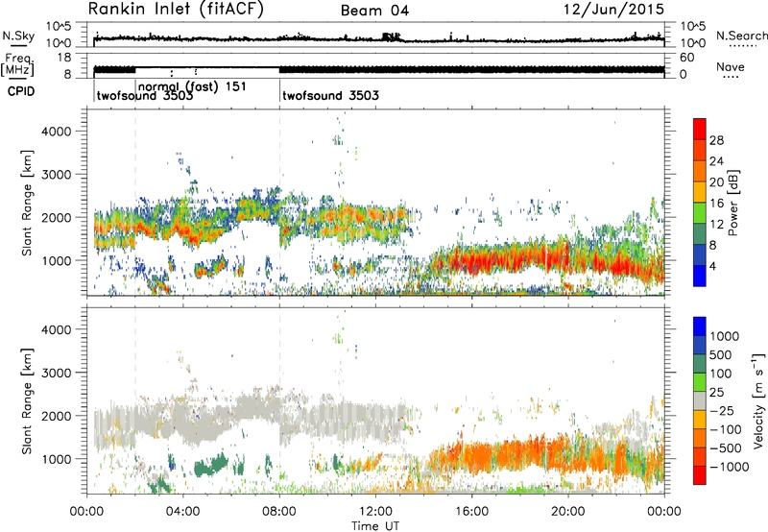Click the velocity panel 'Slant Range [km]' label
This screenshot has width=768, height=532.
click(x=27, y=401)
